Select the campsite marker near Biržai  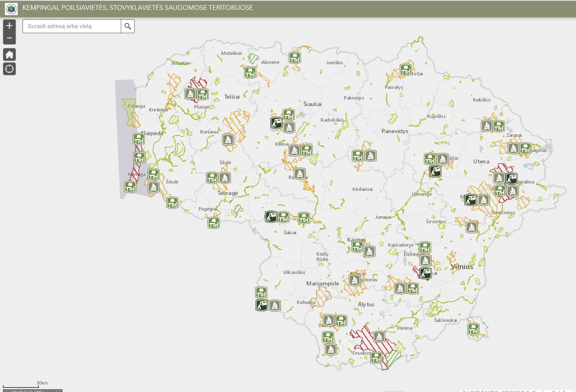[x=406, y=69]
